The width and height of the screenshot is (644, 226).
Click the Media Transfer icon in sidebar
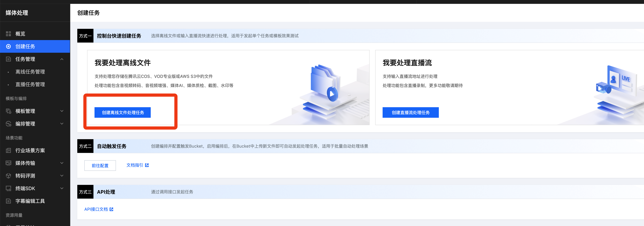point(8,163)
